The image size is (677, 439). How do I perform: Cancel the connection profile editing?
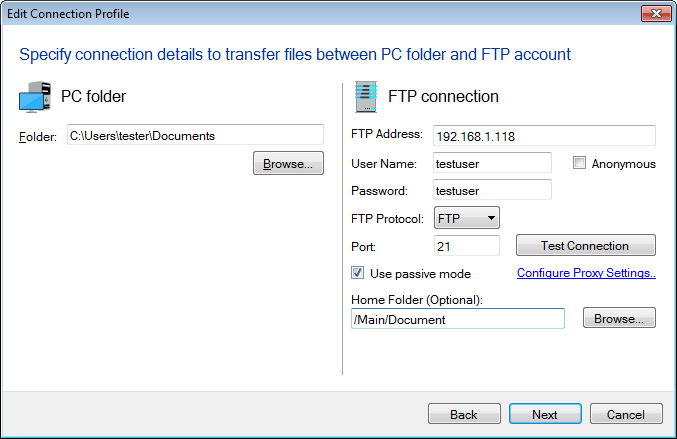click(x=626, y=414)
